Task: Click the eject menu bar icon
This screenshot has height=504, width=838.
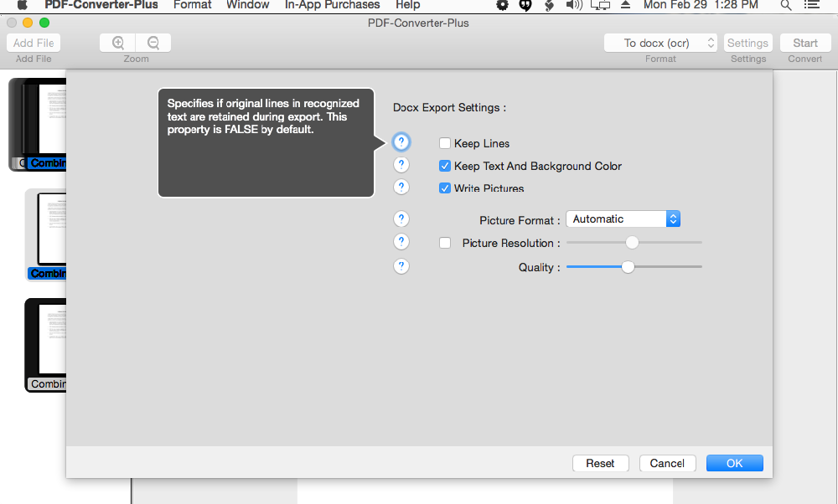Action: (x=625, y=5)
